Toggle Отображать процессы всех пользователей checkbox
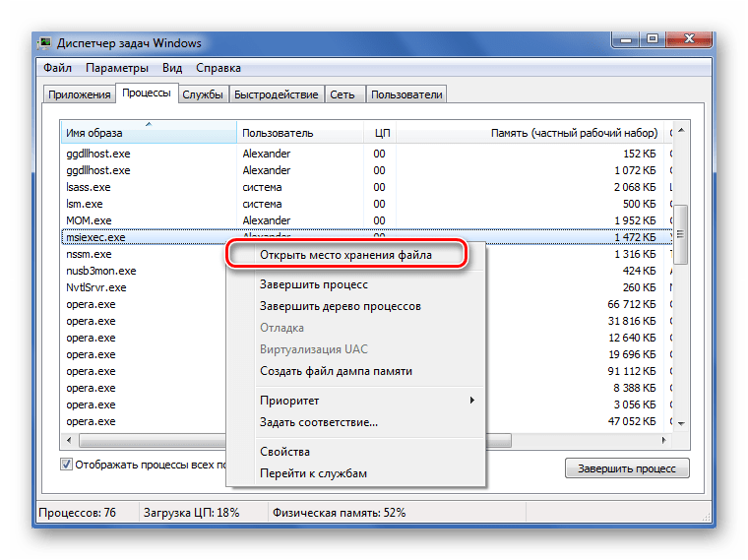Screen dimensions: 748x560 tap(66, 465)
